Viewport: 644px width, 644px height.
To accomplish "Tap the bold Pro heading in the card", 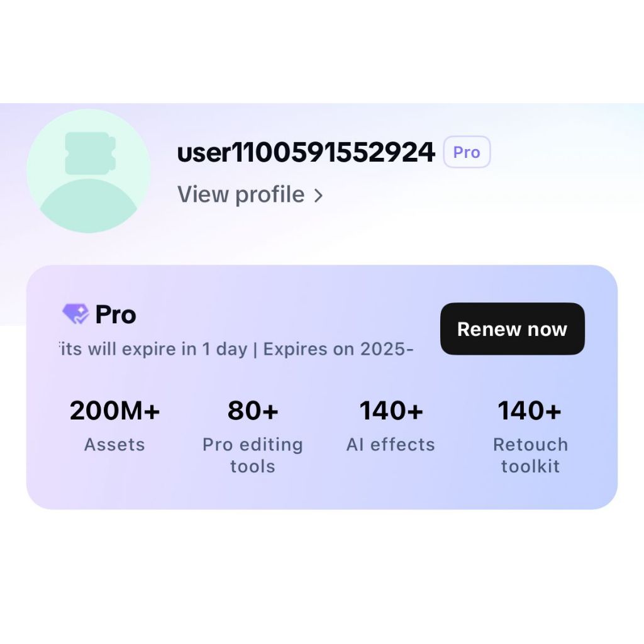I will [x=116, y=314].
